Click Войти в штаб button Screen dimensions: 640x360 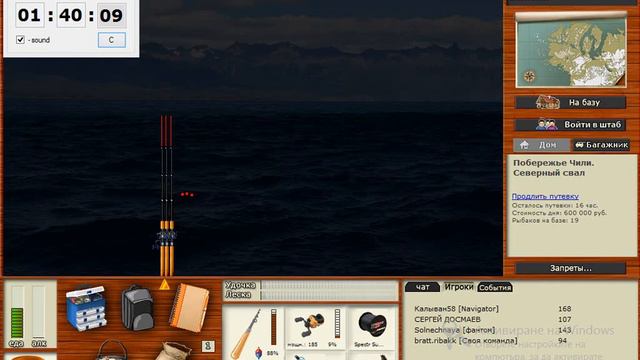[x=571, y=124]
